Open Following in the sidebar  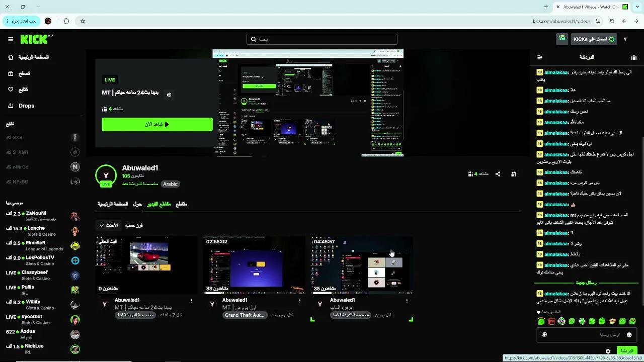18,89
